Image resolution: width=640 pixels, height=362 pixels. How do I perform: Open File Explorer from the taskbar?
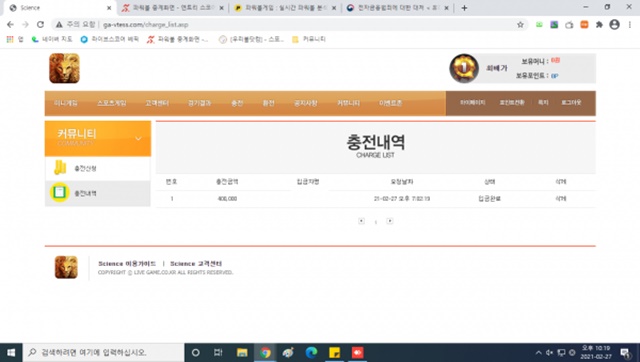pyautogui.click(x=242, y=352)
